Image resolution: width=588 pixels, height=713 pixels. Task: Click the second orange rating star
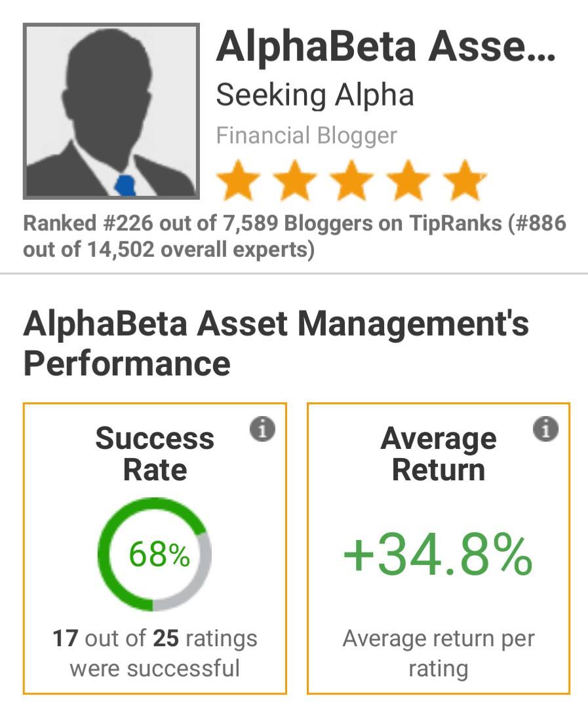[x=295, y=180]
